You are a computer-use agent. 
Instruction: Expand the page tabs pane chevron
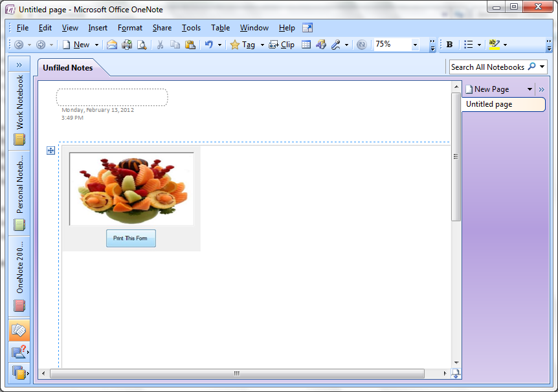(541, 90)
